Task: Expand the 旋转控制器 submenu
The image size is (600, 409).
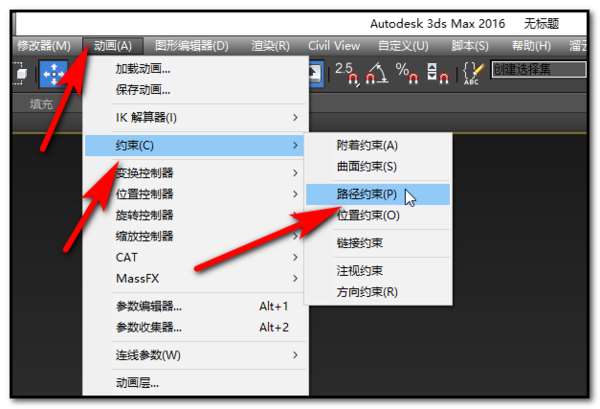Action: point(195,215)
